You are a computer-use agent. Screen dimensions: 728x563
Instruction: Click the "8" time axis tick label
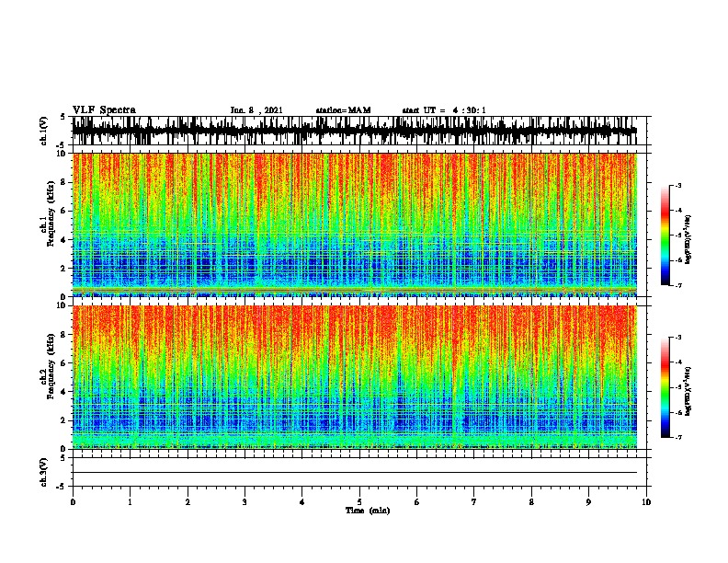531,501
